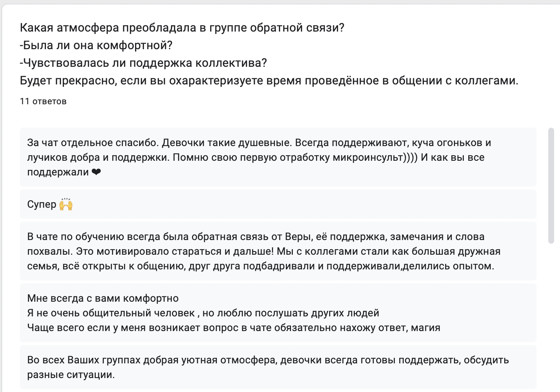Image resolution: width=560 pixels, height=392 pixels.
Task: Click the text "разные ситуации." in last response
Action: (x=71, y=375)
